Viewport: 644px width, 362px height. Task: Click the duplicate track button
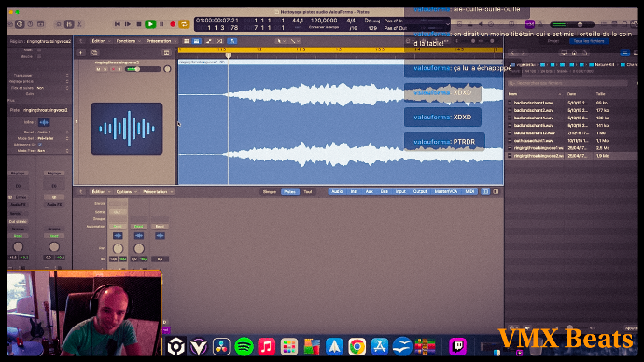[x=95, y=53]
